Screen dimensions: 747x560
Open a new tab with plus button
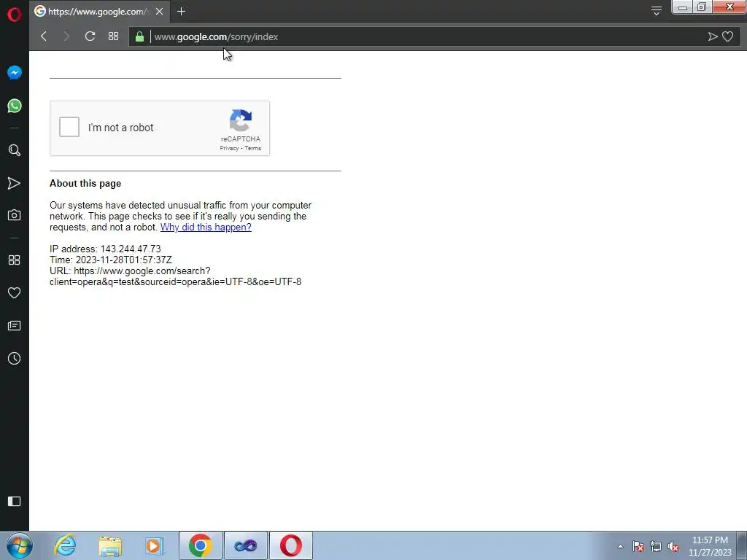181,12
